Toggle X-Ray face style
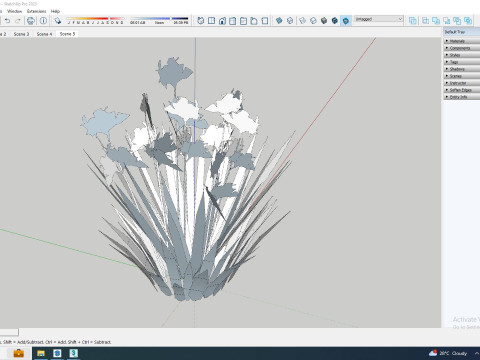This screenshot has width=480, height=360. pyautogui.click(x=279, y=21)
